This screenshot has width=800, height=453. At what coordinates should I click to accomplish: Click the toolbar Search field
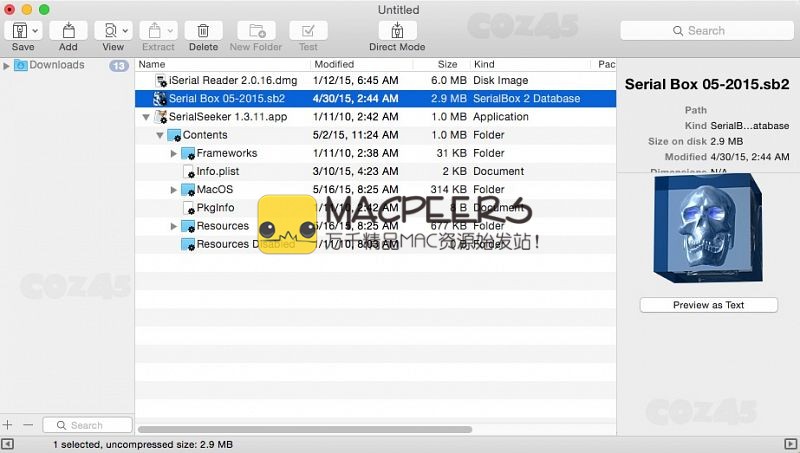coord(707,31)
